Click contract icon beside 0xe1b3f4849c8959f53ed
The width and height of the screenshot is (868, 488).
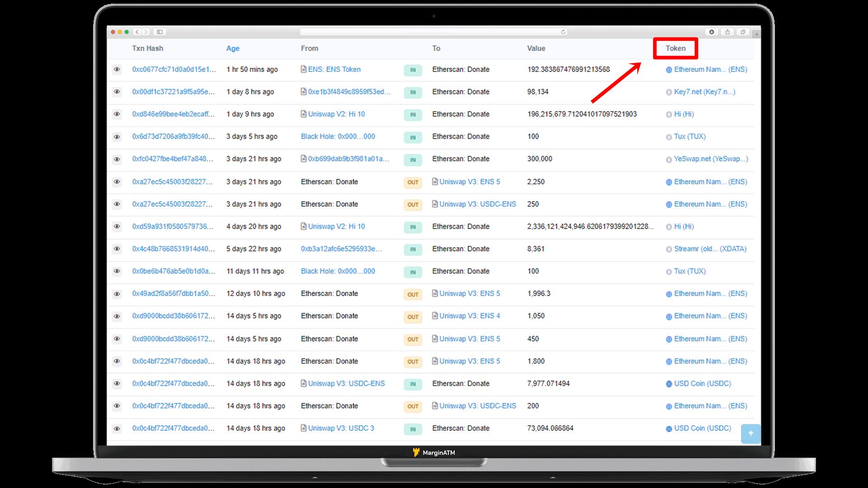click(303, 91)
